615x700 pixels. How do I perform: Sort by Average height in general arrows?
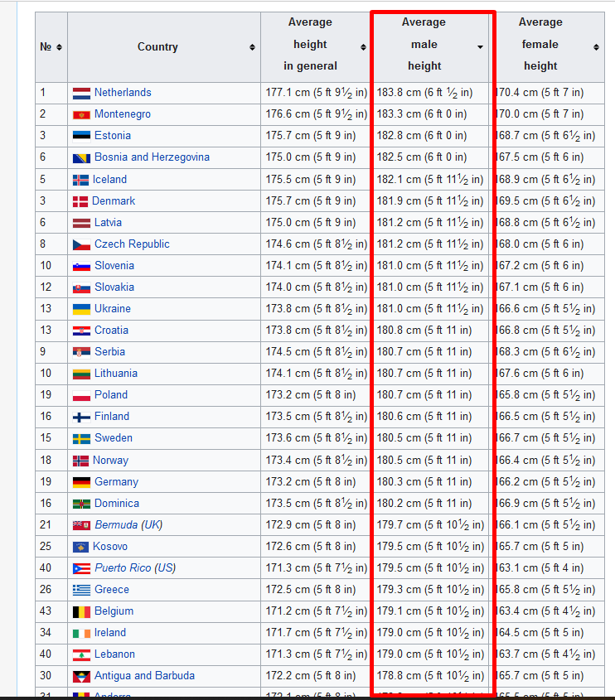tap(363, 47)
